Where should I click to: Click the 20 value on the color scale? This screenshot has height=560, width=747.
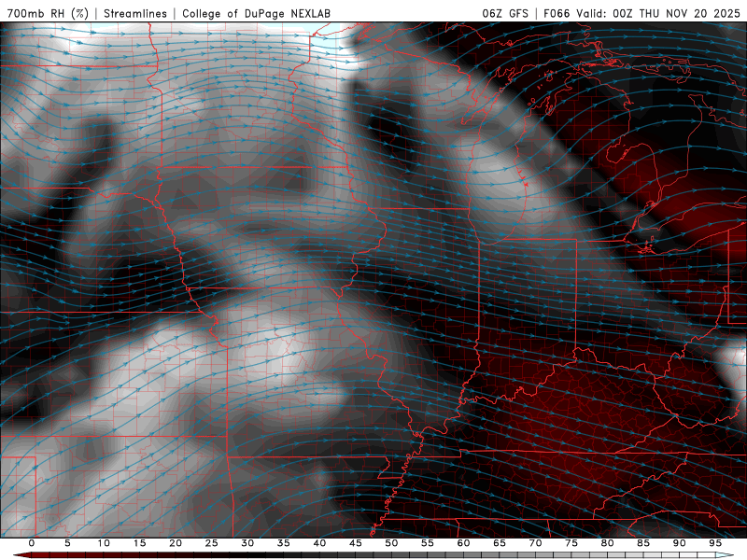click(x=176, y=543)
